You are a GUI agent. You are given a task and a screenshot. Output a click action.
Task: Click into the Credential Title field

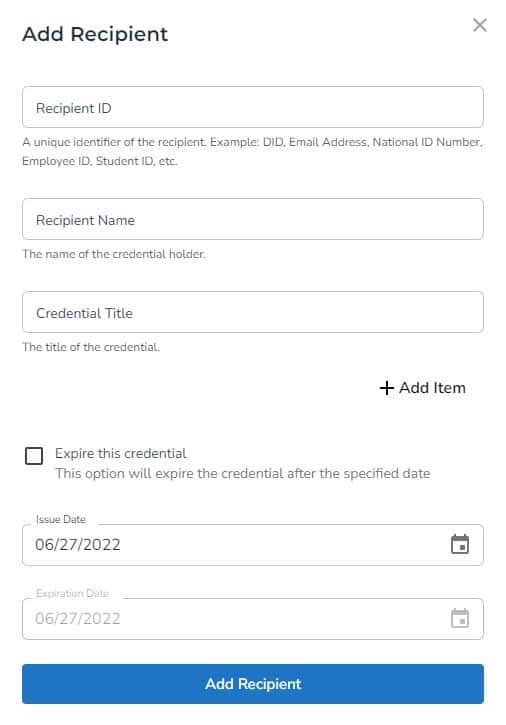[x=253, y=312]
